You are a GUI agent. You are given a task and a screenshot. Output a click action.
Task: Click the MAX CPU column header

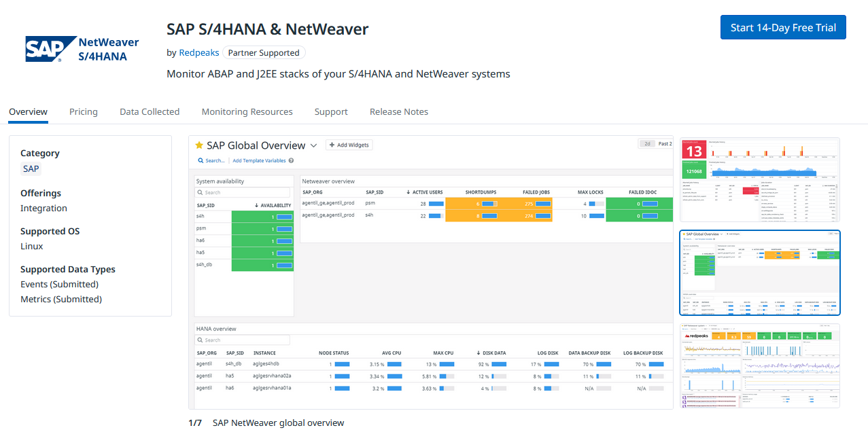click(443, 353)
